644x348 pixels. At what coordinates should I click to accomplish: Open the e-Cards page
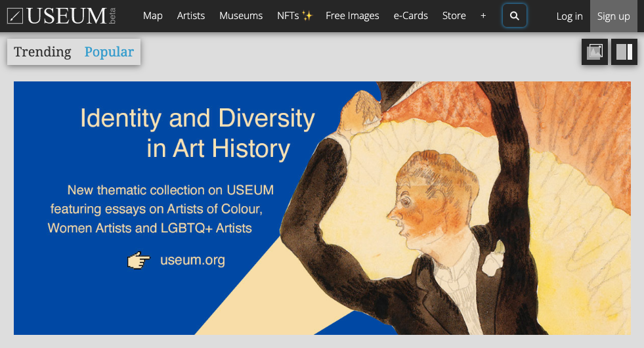pos(411,16)
